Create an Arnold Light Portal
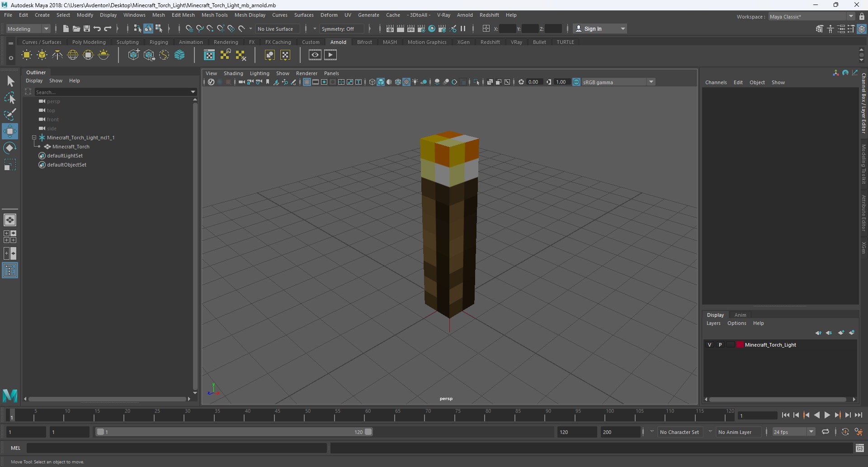The image size is (868, 467). pyautogui.click(x=88, y=55)
